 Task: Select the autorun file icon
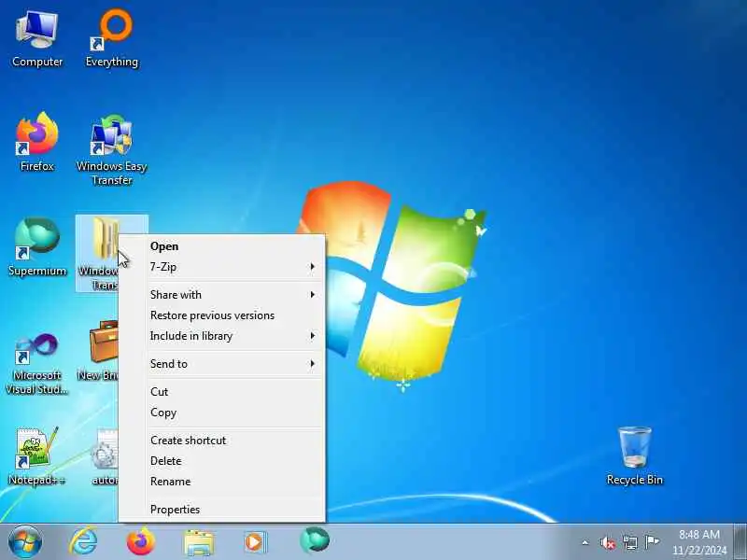[x=104, y=456]
